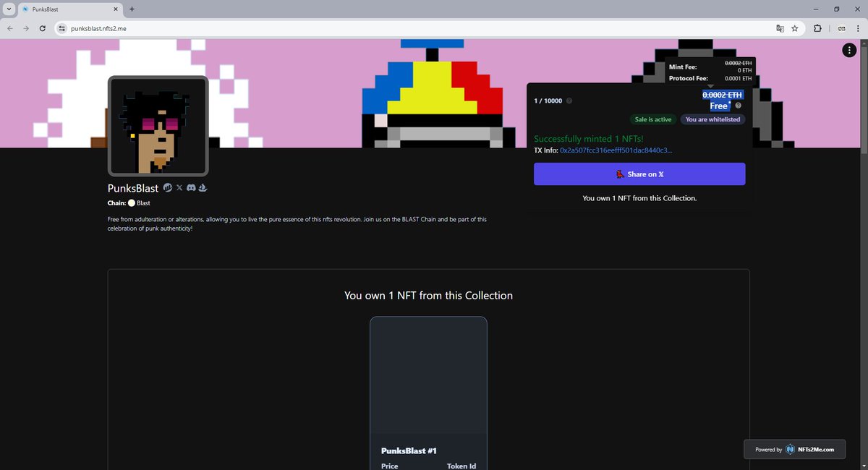
Task: Select the PunksBlast browser tab
Action: 70,9
